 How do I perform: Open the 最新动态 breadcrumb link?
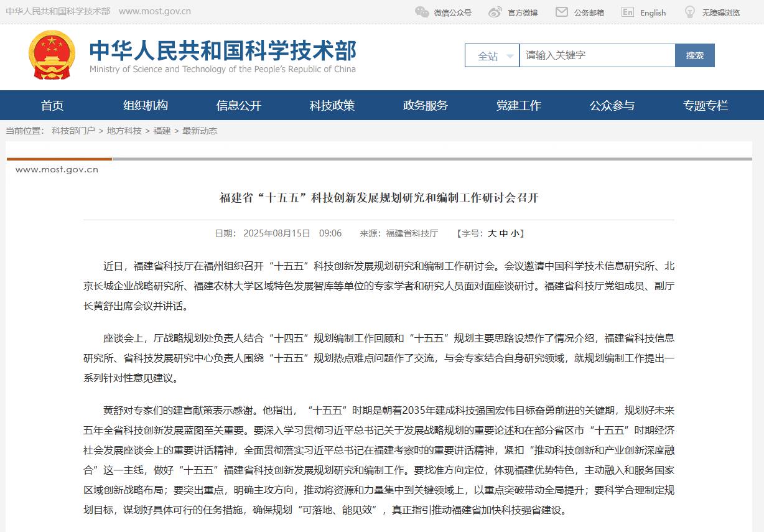pos(200,131)
